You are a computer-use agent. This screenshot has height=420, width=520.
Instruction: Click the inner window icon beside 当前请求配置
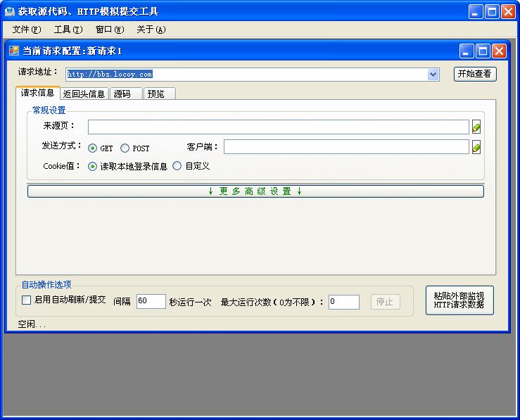tap(14, 51)
